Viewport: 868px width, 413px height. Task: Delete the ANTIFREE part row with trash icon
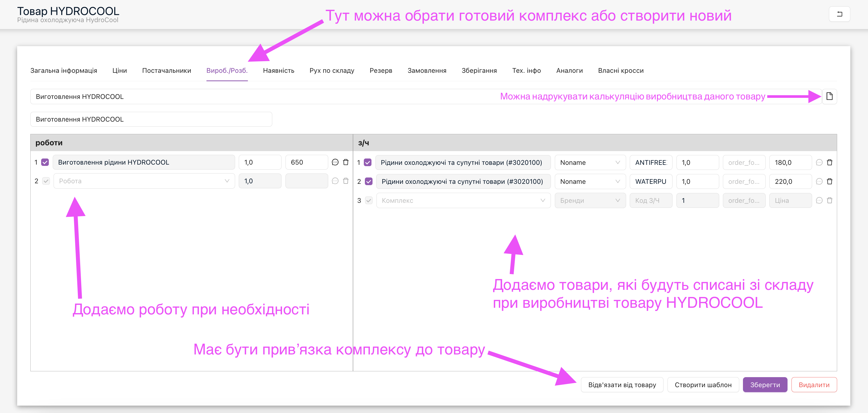(x=829, y=163)
